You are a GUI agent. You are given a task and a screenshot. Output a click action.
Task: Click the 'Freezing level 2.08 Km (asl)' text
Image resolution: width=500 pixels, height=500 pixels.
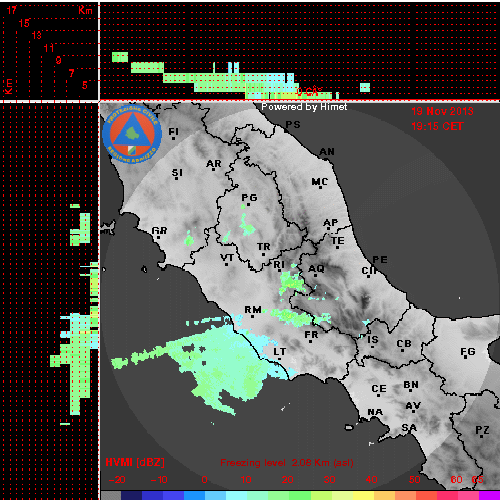pyautogui.click(x=287, y=463)
